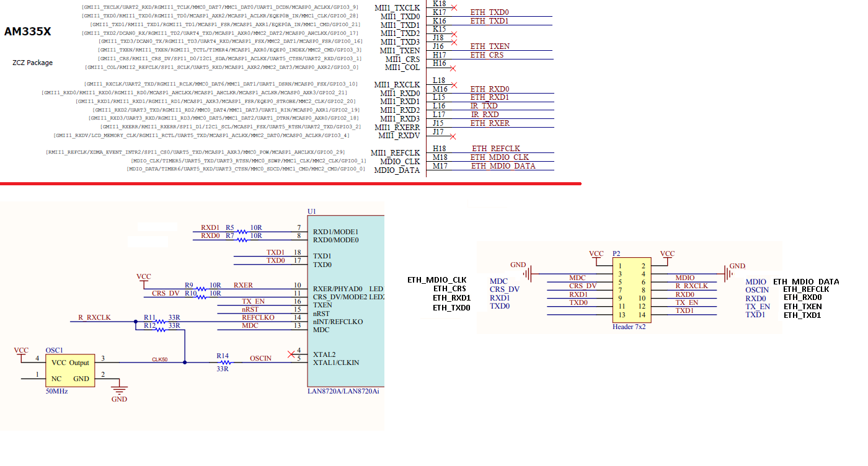Click the ETH_RXD1 label left of header
The width and height of the screenshot is (868, 466).
[451, 298]
